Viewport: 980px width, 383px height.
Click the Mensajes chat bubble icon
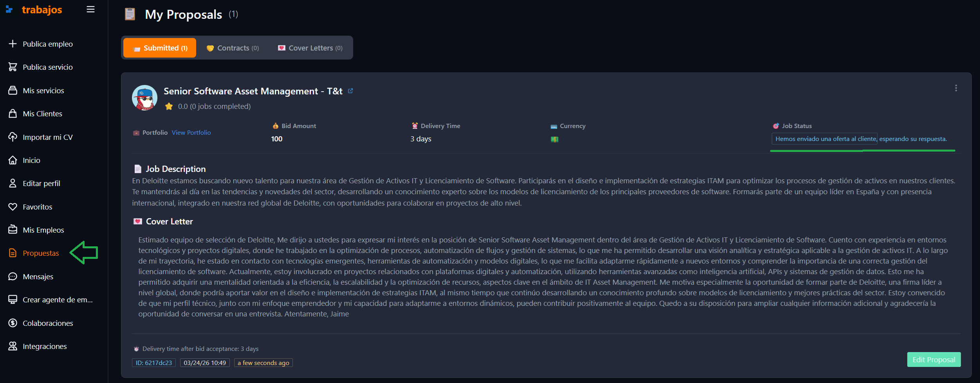click(13, 276)
